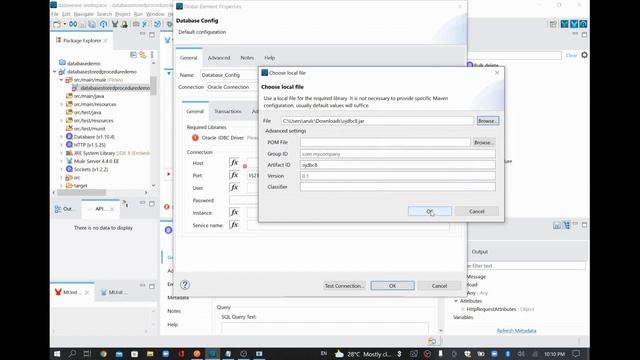The height and width of the screenshot is (360, 640).
Task: Toggle fx expression mode for Host
Action: click(234, 163)
